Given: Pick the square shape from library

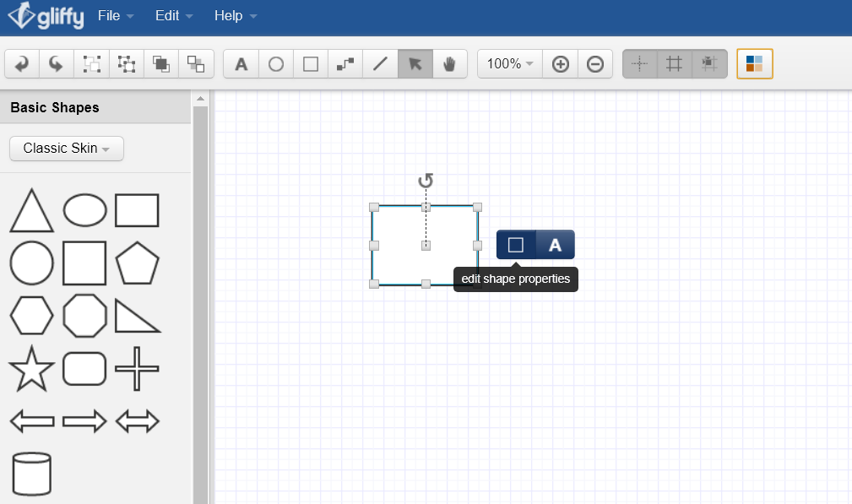Looking at the screenshot, I should pos(84,263).
